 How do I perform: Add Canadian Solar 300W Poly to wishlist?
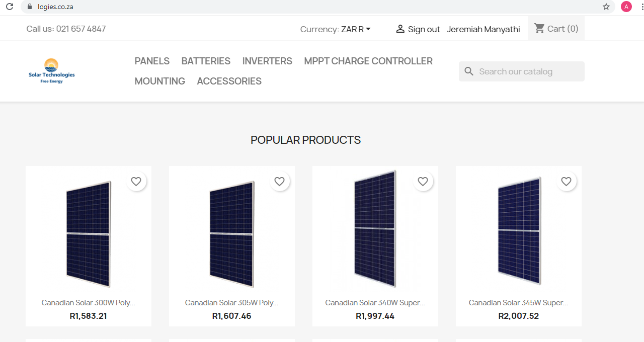click(136, 182)
